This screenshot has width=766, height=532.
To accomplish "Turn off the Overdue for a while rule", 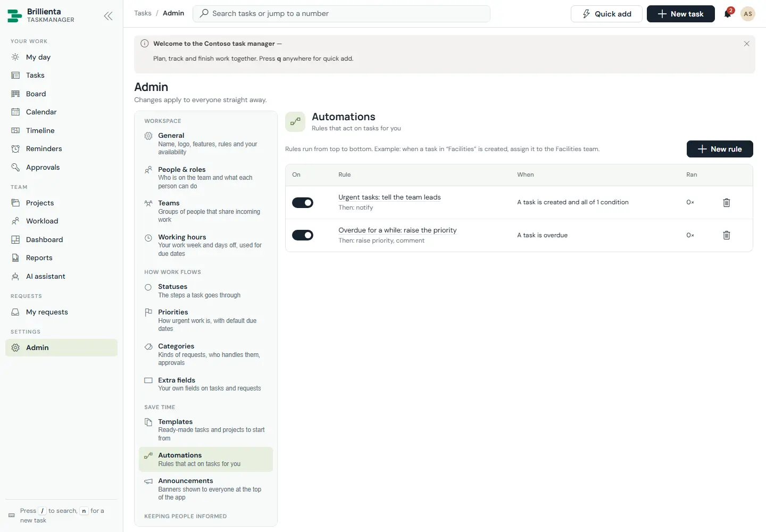I will click(303, 235).
